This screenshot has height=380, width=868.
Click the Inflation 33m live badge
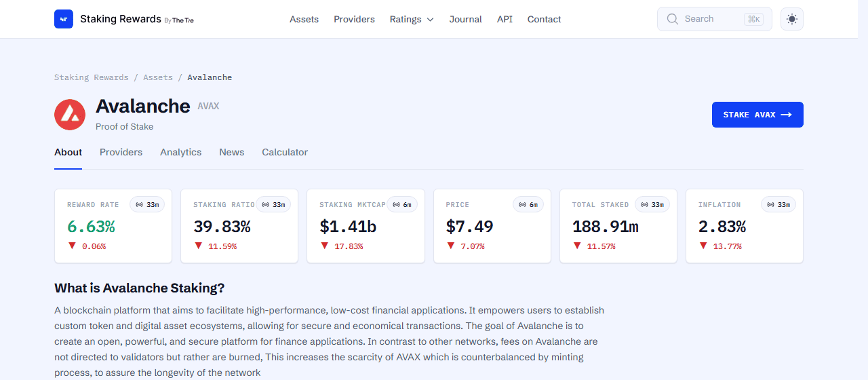(778, 204)
